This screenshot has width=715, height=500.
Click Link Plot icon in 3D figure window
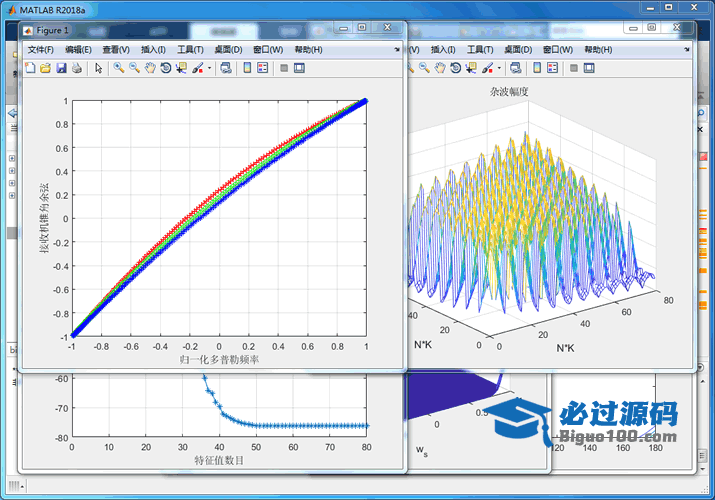click(x=516, y=68)
